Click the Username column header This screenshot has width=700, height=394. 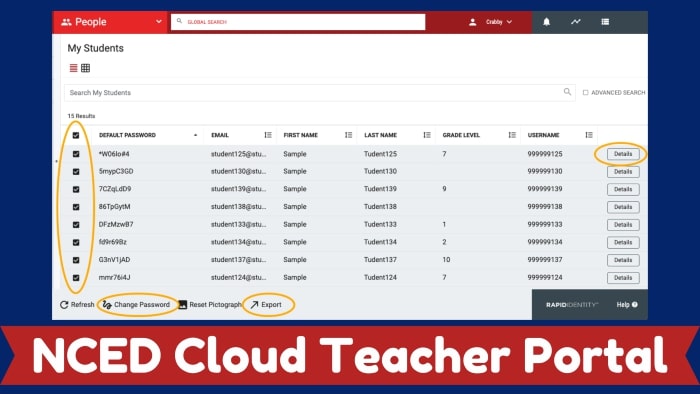[543, 135]
